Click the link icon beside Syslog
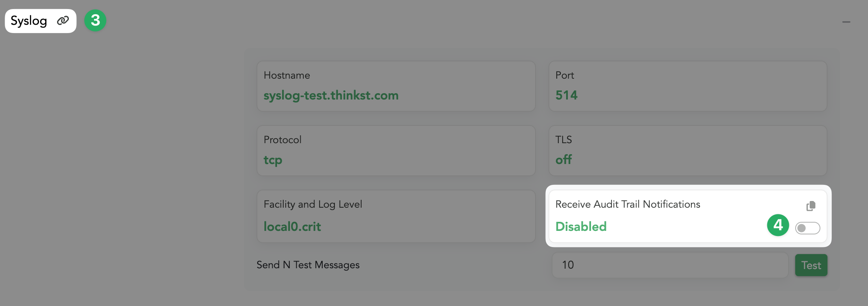 63,21
